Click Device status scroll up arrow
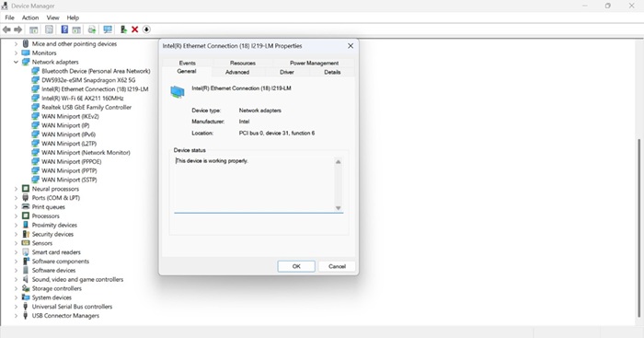Viewport: 644px width, 338px height. [338, 161]
